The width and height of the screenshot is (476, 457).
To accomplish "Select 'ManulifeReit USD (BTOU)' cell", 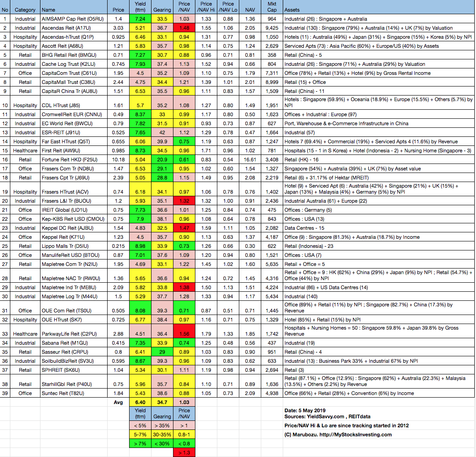I will pyautogui.click(x=74, y=255).
